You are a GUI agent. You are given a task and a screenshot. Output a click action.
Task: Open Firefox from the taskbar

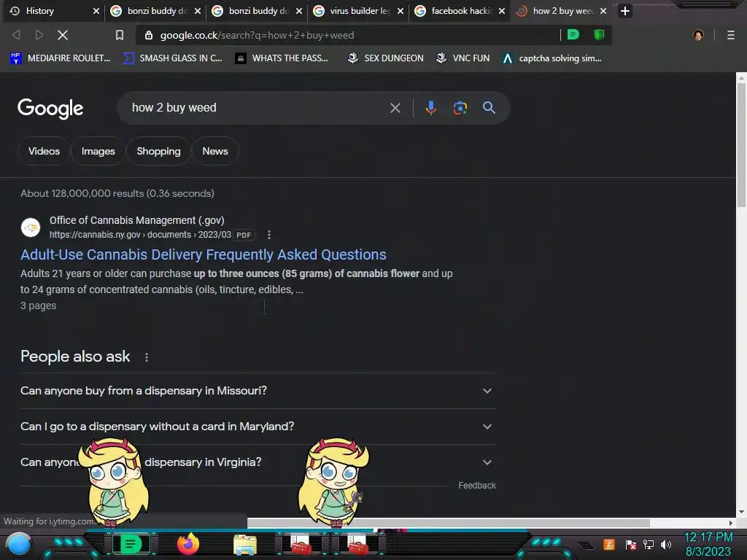click(x=188, y=544)
